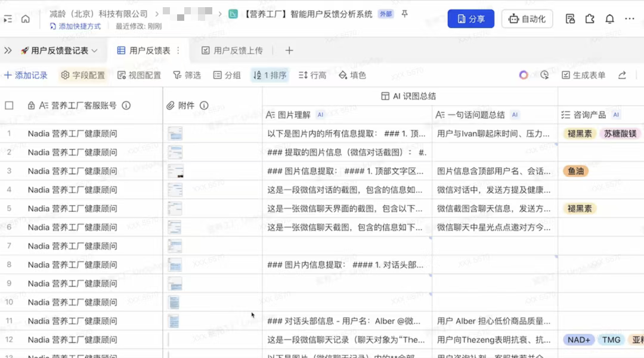Open the 排序 sort dropdown showing count 1
The image size is (644, 358).
point(269,75)
